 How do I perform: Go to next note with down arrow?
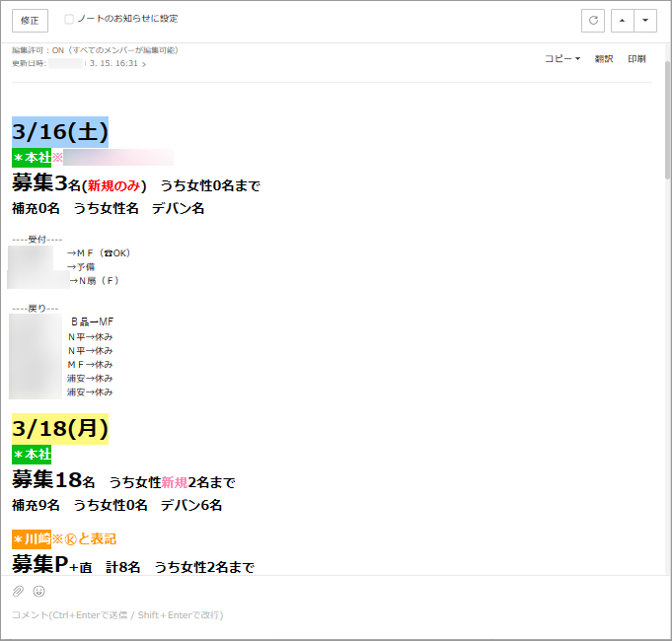(x=645, y=21)
